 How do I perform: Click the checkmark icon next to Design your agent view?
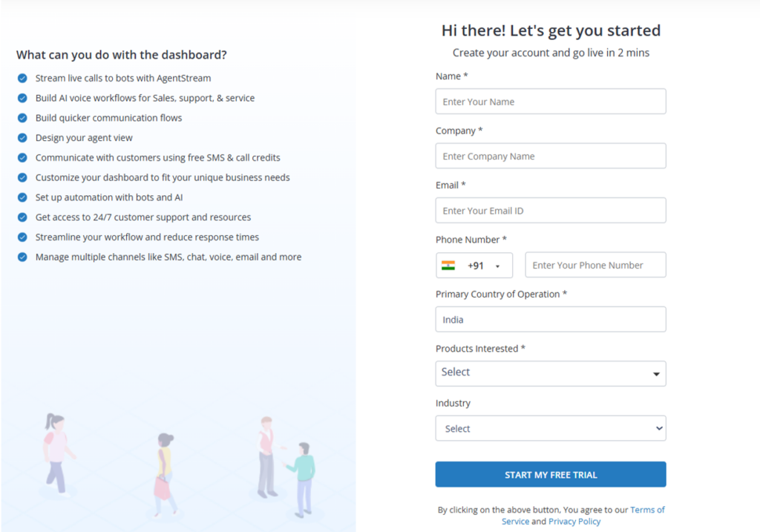pos(23,138)
